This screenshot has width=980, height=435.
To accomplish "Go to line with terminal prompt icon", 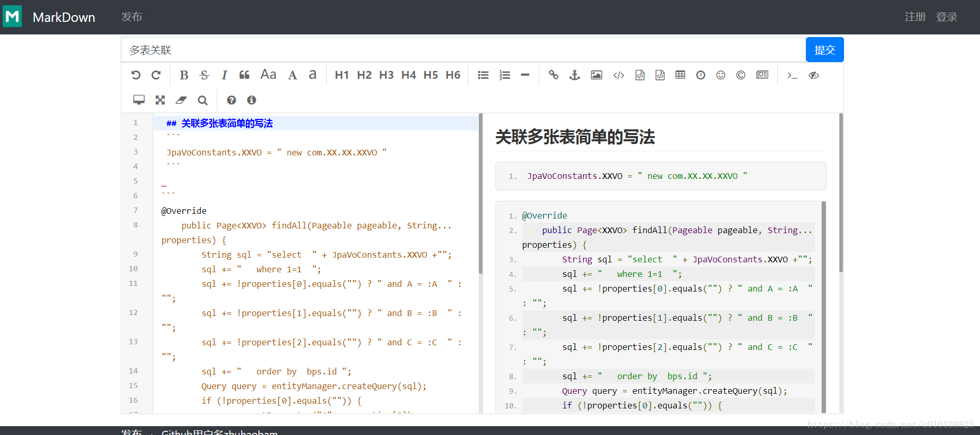I will pos(792,75).
